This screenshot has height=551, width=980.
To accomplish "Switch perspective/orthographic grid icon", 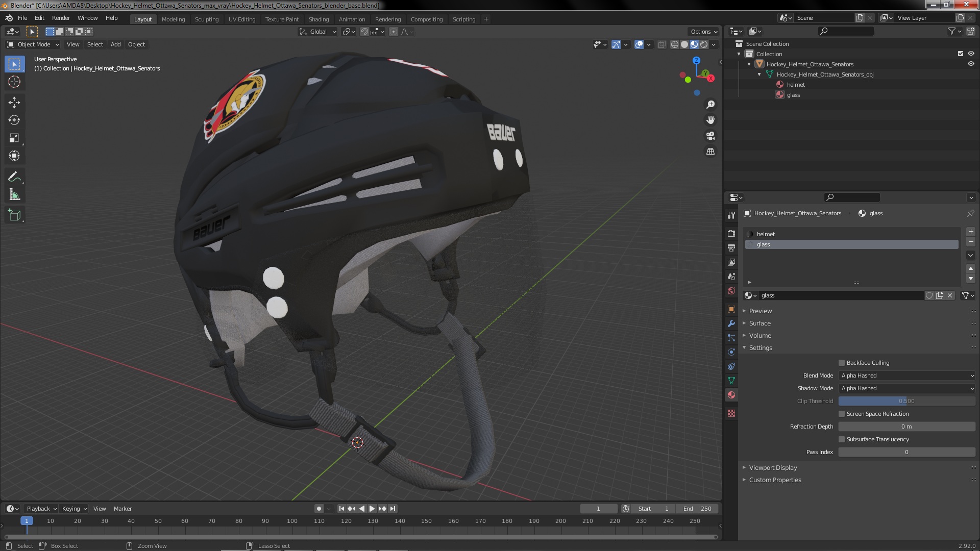I will click(x=710, y=152).
